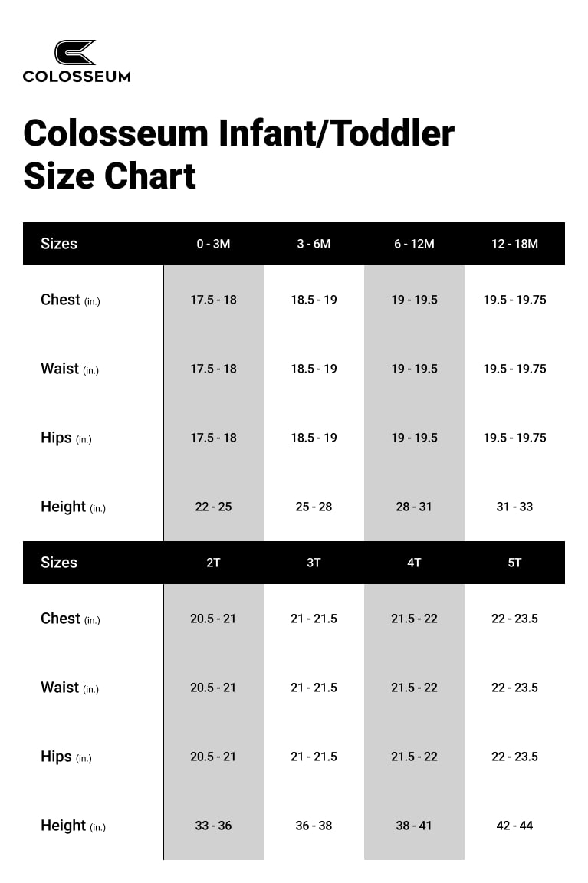Screen dimensions: 588x883
Task: Click the 22 - 25 height value
Action: click(x=213, y=507)
